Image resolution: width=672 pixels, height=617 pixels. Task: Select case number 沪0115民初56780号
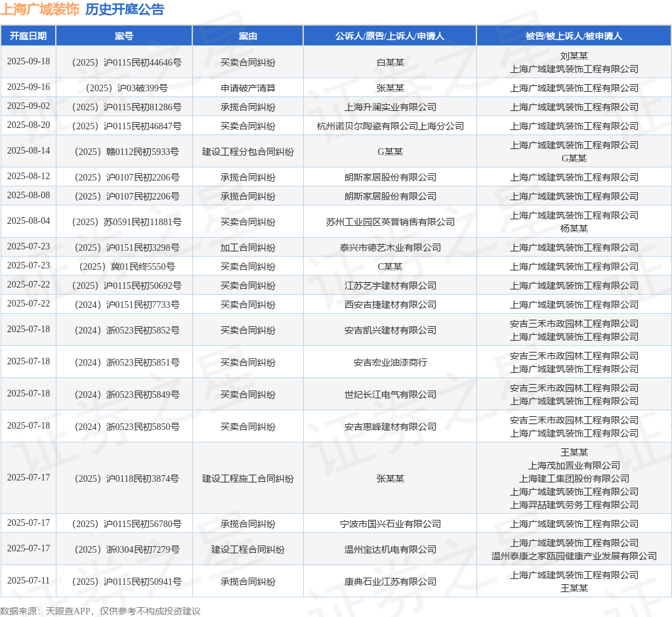click(127, 524)
